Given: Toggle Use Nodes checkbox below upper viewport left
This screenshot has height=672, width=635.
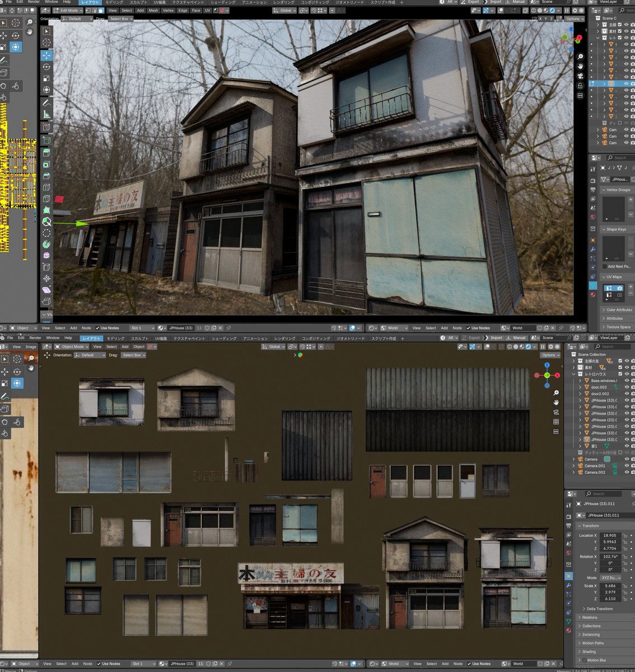Looking at the screenshot, I should (x=96, y=328).
